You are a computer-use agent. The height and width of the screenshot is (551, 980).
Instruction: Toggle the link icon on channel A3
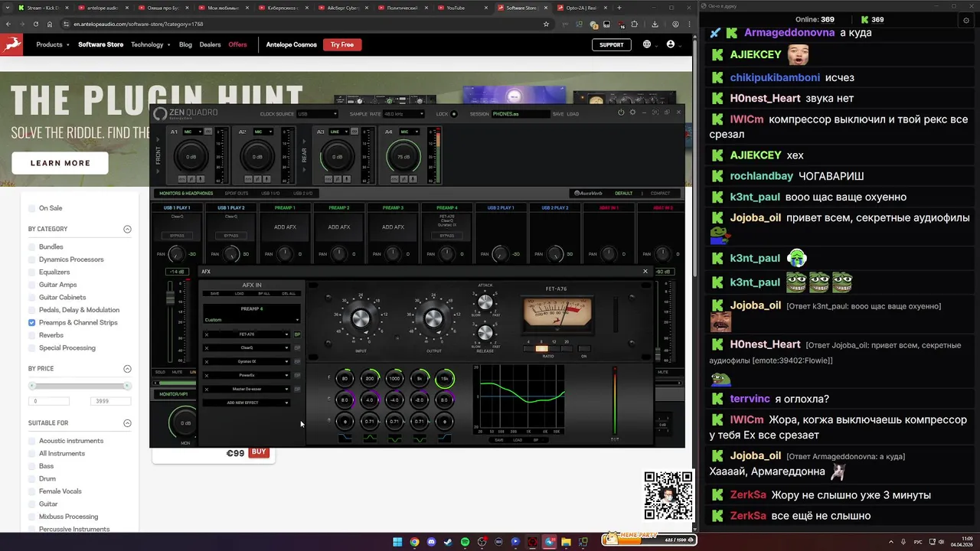point(355,132)
